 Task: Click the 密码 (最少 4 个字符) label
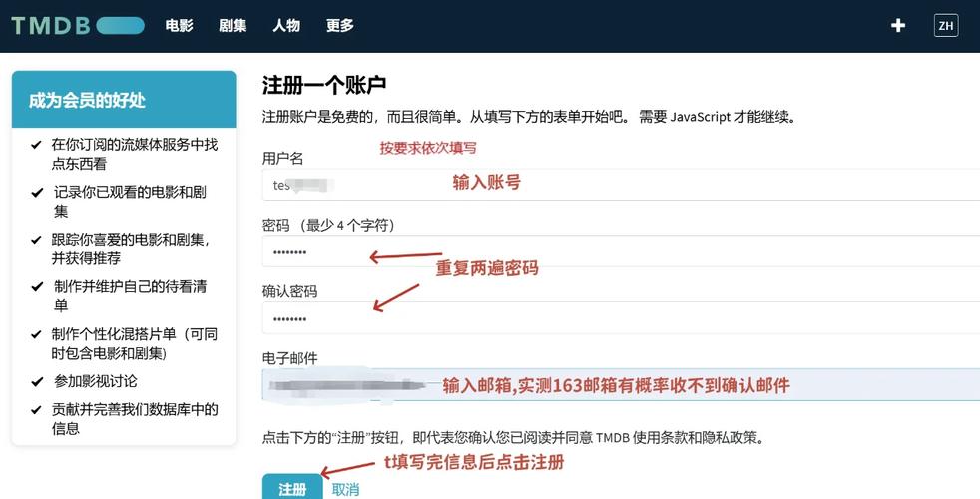click(x=328, y=226)
